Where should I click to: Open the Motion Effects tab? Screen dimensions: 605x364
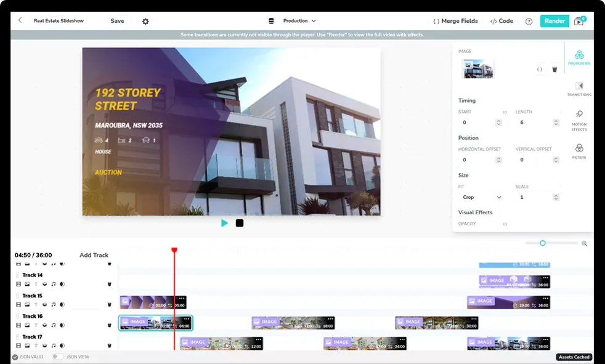pyautogui.click(x=579, y=119)
